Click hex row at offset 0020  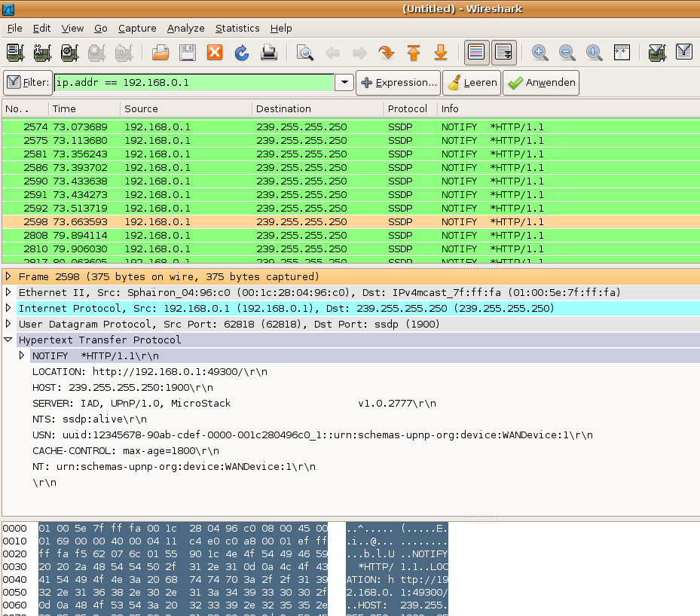(x=183, y=554)
